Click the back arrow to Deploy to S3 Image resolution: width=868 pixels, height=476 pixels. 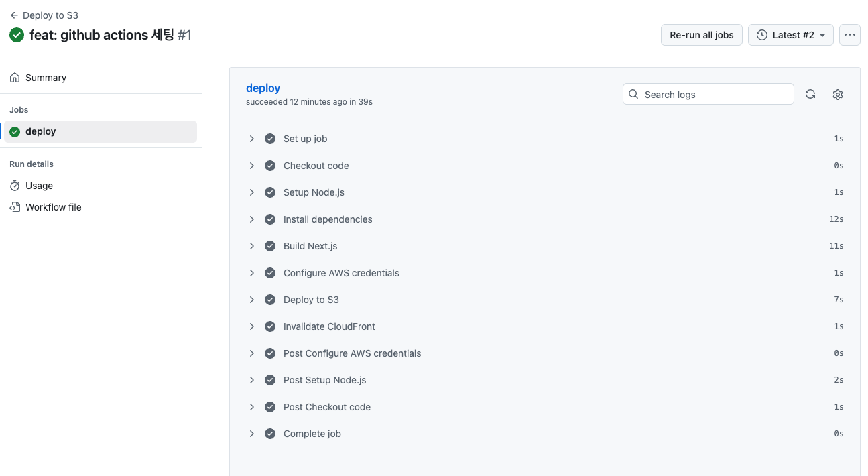14,15
